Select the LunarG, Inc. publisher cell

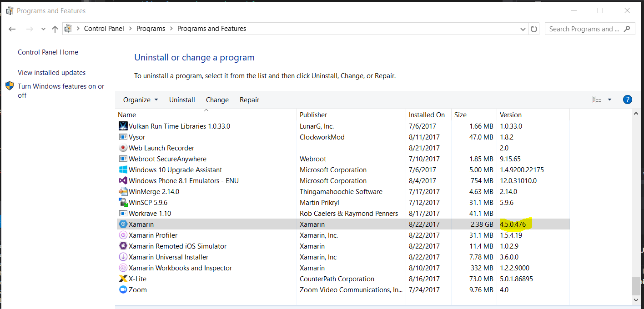tap(317, 126)
